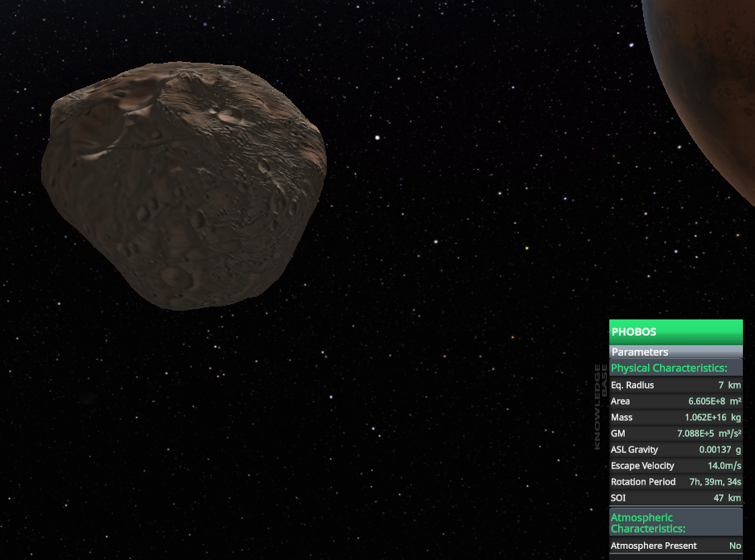Click the Rotation Period entry
The image size is (755, 560).
(676, 481)
